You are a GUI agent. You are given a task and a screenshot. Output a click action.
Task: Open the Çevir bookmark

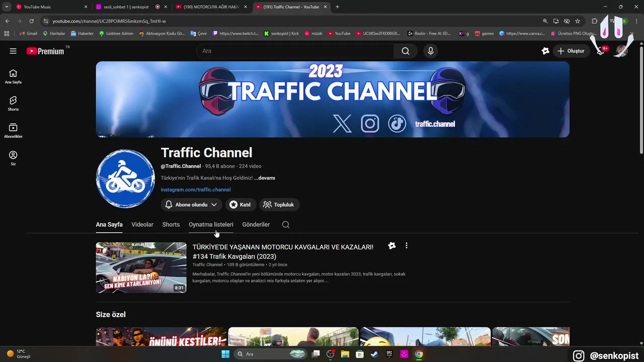(x=199, y=34)
